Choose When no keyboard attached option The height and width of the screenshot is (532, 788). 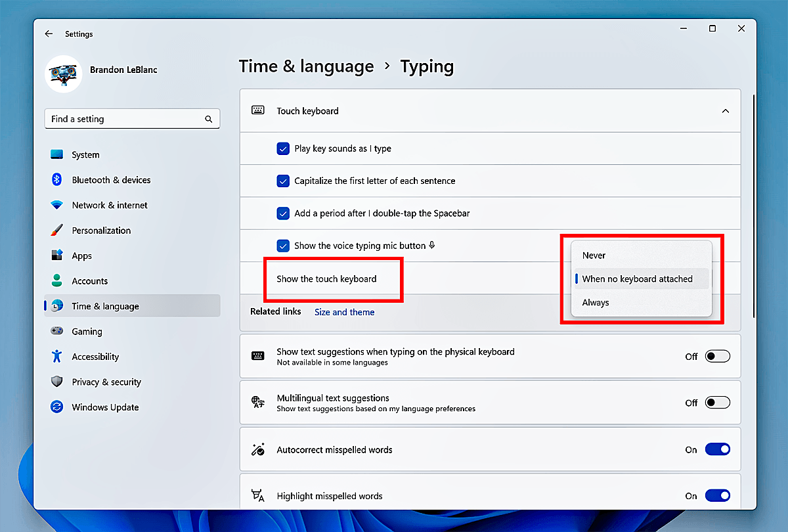click(641, 279)
